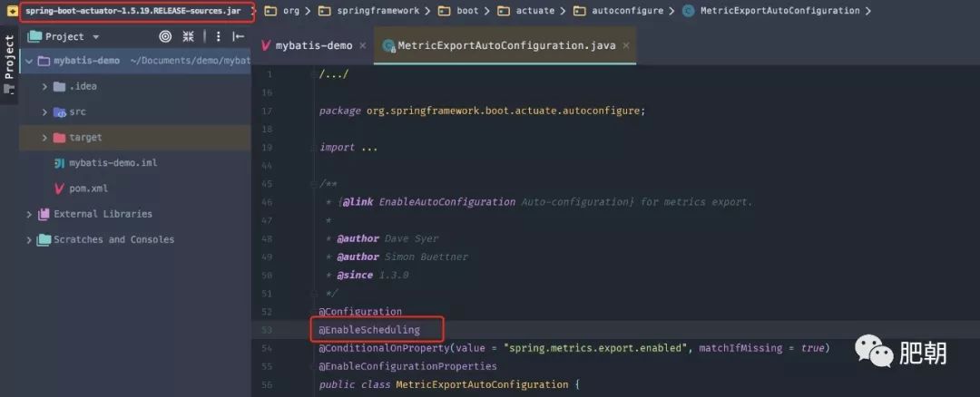Screen dimensions: 980x397
Task: Click the springframework breadcrumb
Action: (378, 11)
